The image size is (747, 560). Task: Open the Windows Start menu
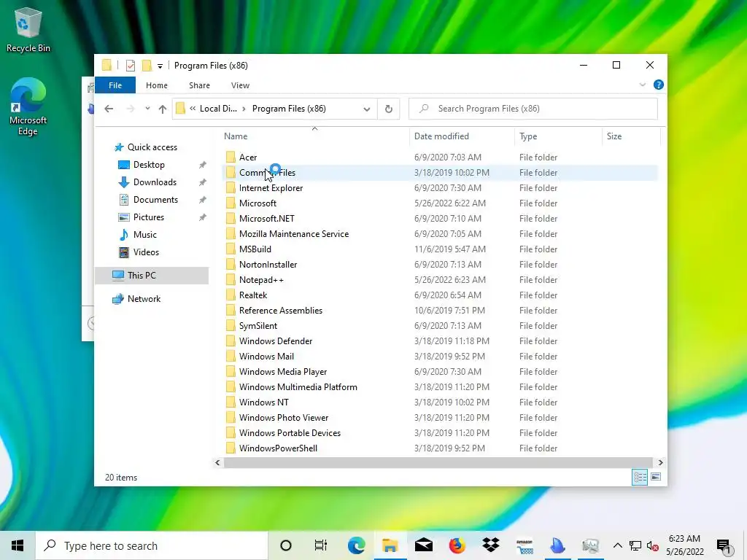click(18, 545)
